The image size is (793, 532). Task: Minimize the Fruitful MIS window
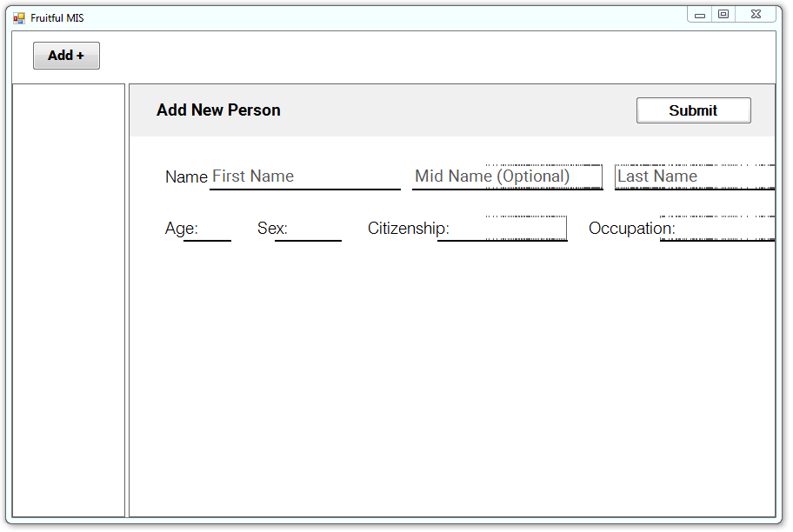coord(699,15)
